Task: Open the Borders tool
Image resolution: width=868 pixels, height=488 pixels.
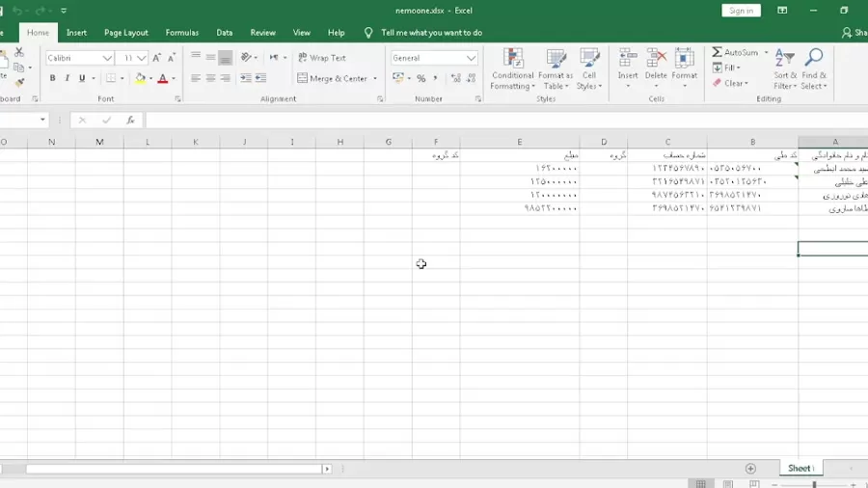Action: pos(111,78)
